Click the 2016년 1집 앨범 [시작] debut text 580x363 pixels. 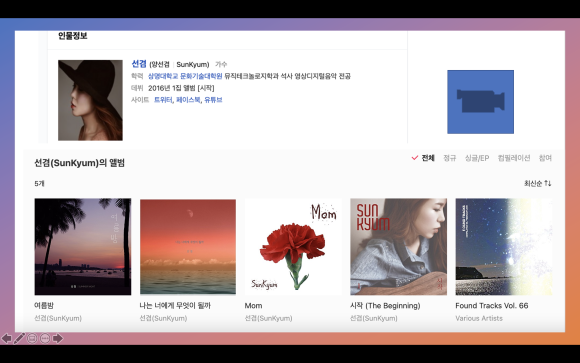[x=181, y=88]
